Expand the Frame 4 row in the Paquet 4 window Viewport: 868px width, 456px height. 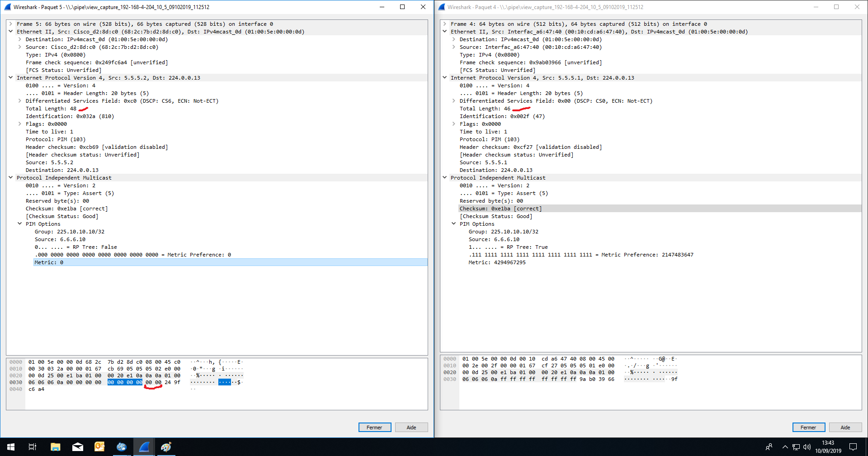444,24
